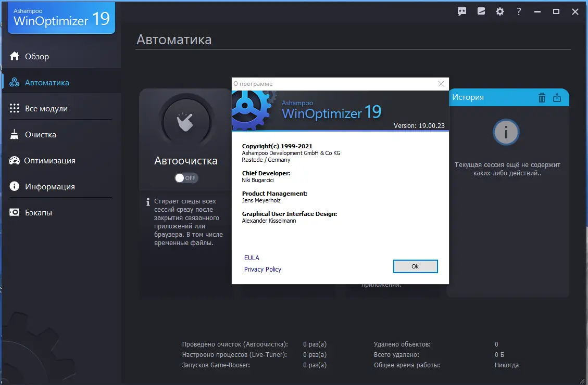Toggle the Автоочистка switch on
The height and width of the screenshot is (385, 588).
(186, 177)
